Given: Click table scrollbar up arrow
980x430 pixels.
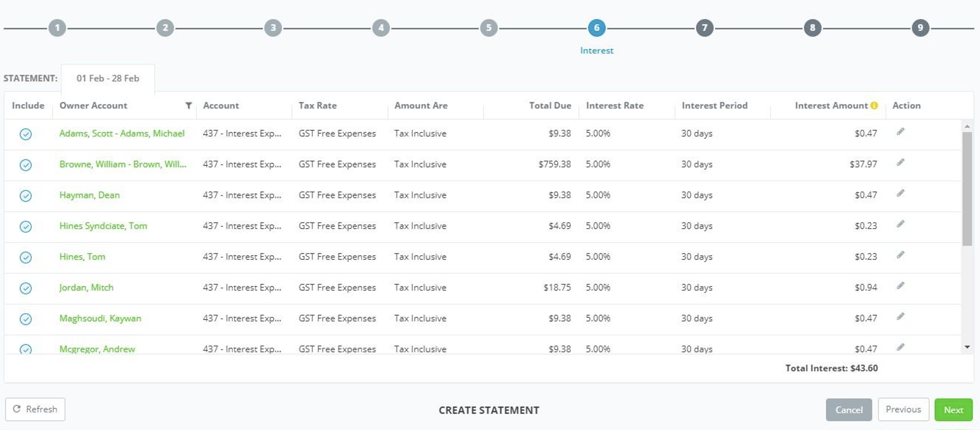Looking at the screenshot, I should [967, 126].
